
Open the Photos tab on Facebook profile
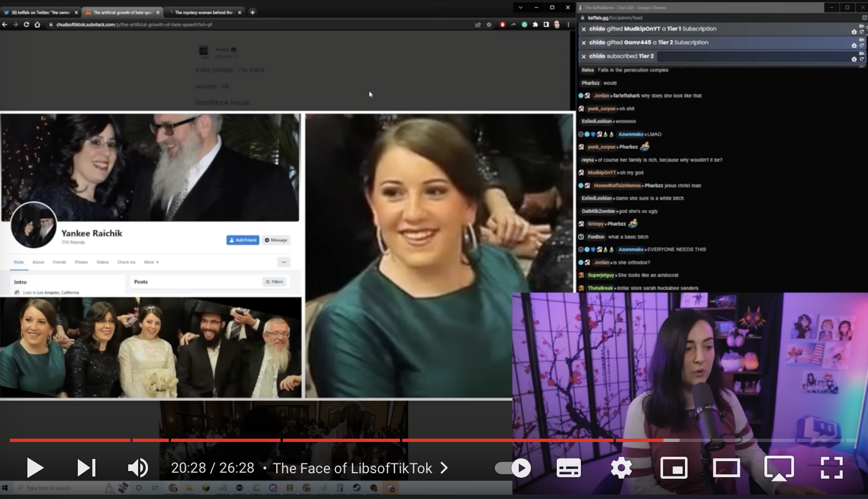[81, 262]
